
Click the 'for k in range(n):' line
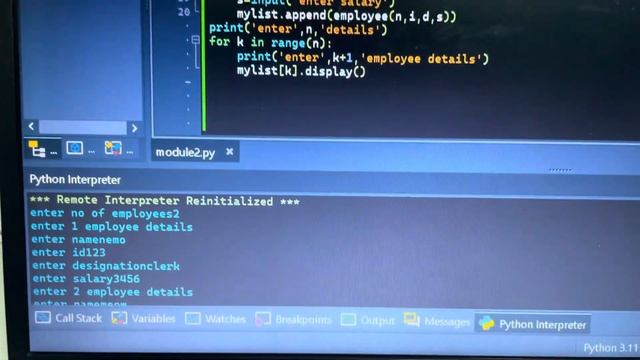click(270, 42)
